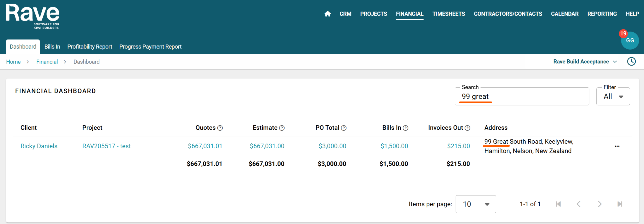This screenshot has width=644, height=224.
Task: Open the Ricky Daniels client link
Action: (x=39, y=146)
